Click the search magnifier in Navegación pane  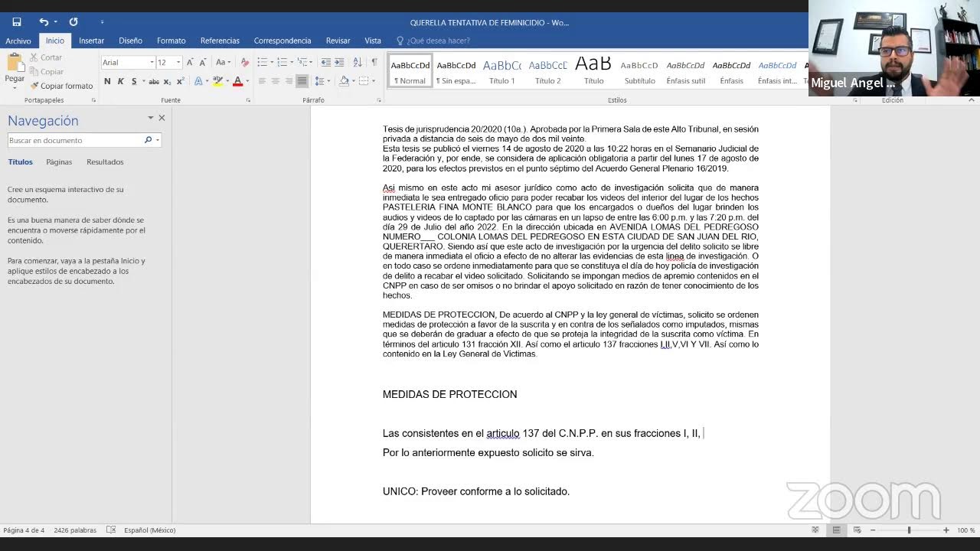149,140
